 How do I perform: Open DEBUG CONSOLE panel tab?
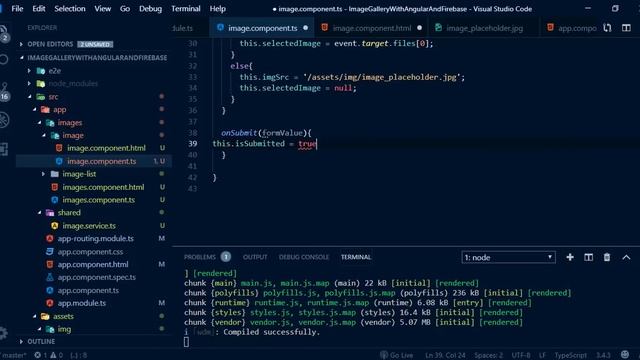[304, 257]
